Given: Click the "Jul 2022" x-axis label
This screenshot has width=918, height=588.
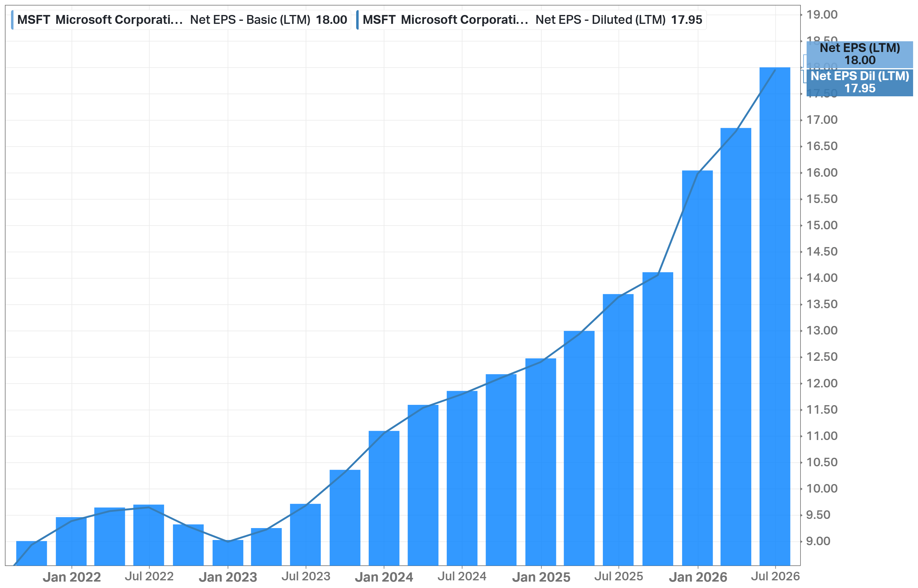Looking at the screenshot, I should [x=149, y=576].
